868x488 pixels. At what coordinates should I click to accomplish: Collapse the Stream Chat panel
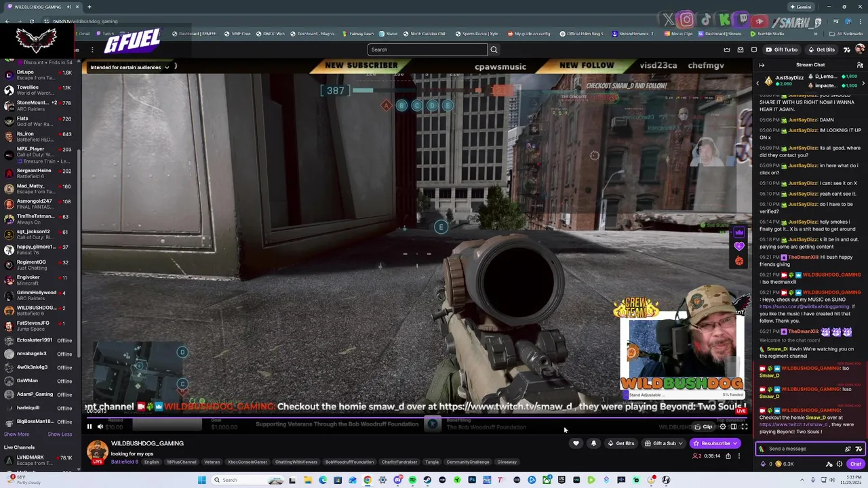[762, 65]
